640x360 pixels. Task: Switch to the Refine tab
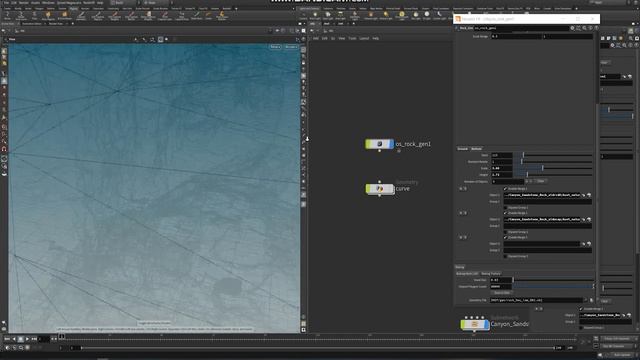[476, 149]
